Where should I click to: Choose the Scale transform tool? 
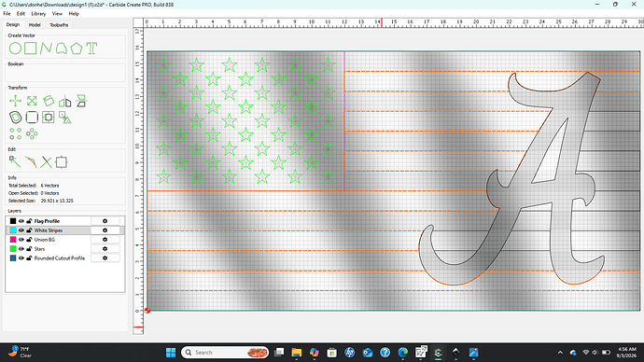tap(32, 101)
